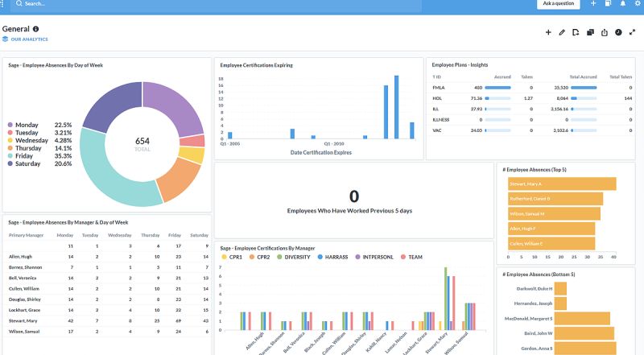The width and height of the screenshot is (644, 355).
Task: Open the settings gear icon
Action: [638, 3]
